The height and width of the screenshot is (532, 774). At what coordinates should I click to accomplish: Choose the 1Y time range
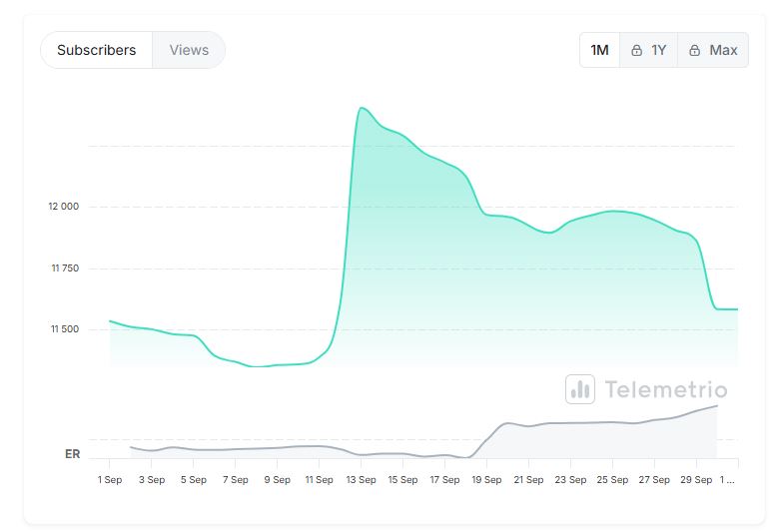(658, 50)
